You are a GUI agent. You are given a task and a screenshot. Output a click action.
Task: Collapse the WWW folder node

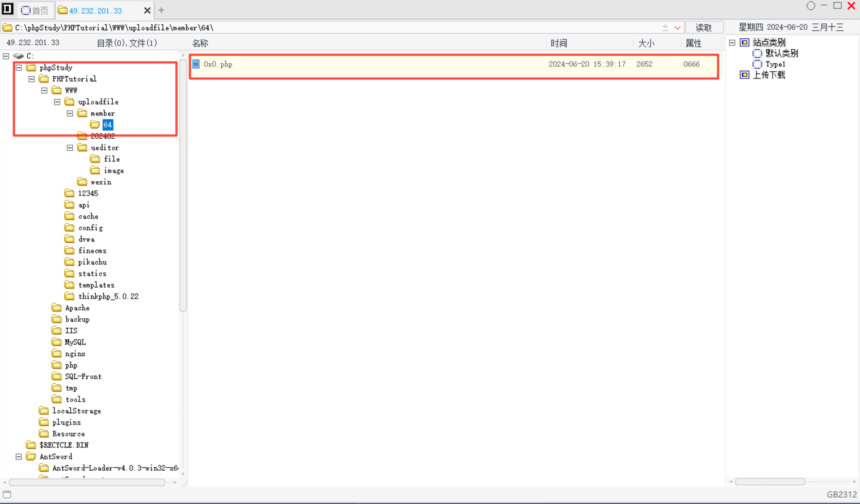(44, 90)
